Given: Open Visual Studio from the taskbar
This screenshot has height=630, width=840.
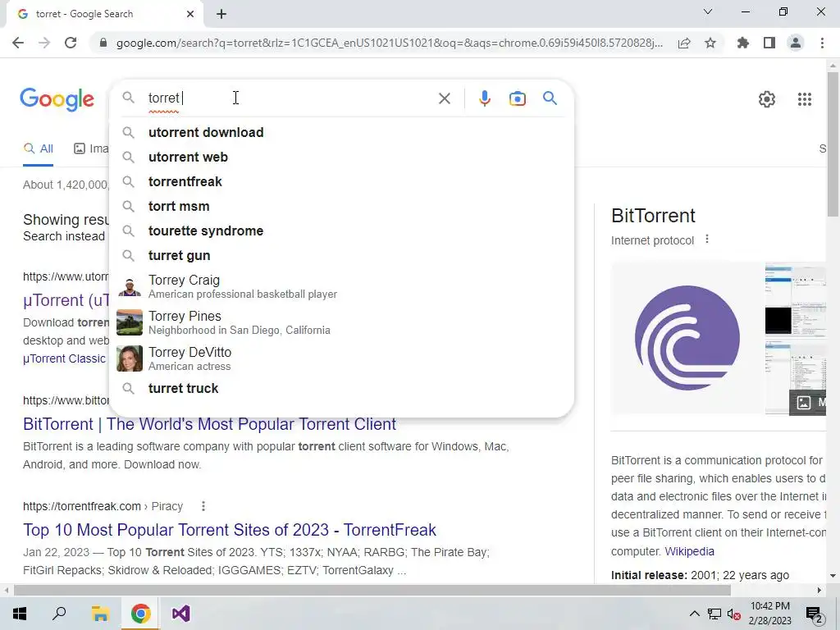Looking at the screenshot, I should (x=181, y=614).
